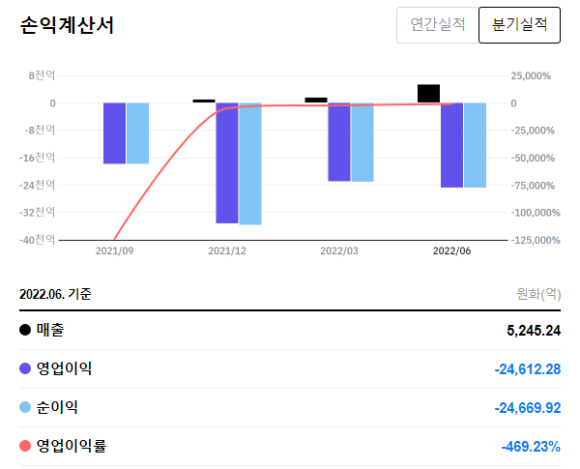Image resolution: width=580 pixels, height=469 pixels.
Task: Click the 2022/03 black revenue bar
Action: pos(316,100)
